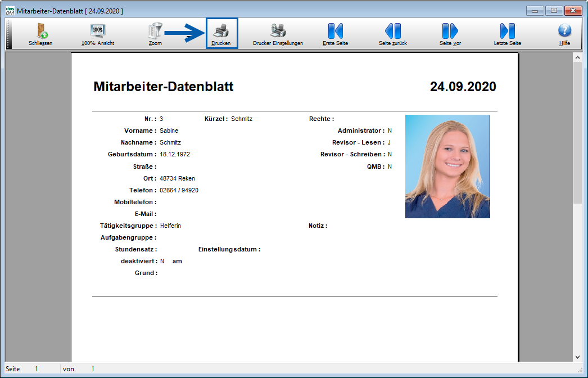Close the window with the red X
Viewport: 588px width, 378px height.
573,11
